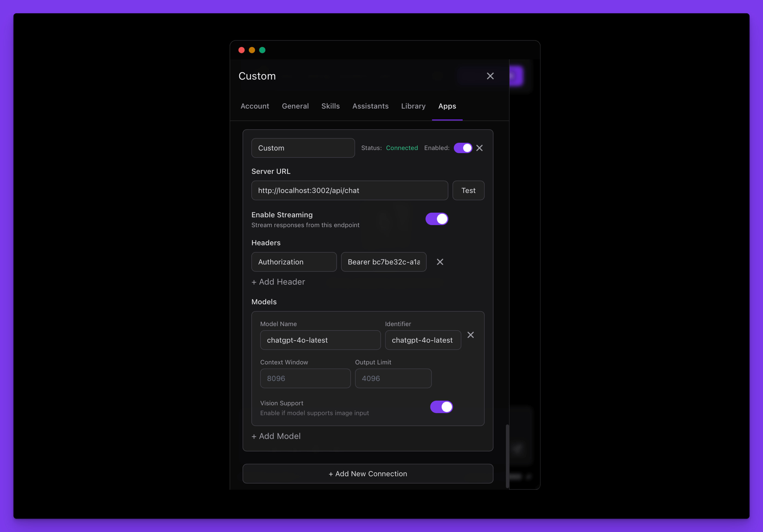Switch to the Account tab
Screen dimensions: 763x532
(255, 106)
